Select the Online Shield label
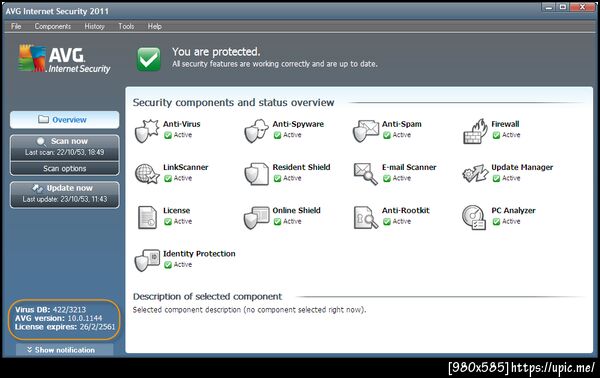The image size is (600, 378). pos(296,210)
